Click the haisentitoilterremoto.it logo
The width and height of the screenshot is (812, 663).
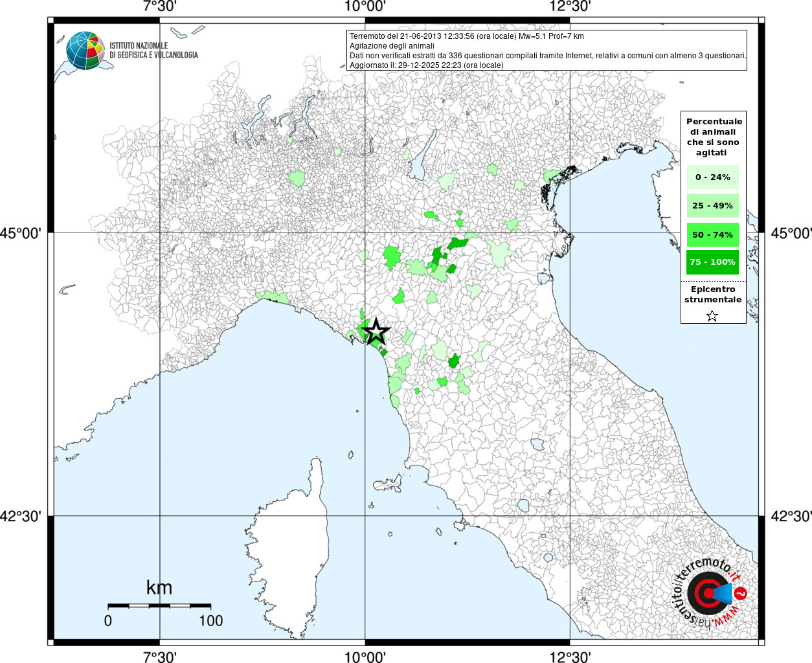pyautogui.click(x=710, y=594)
